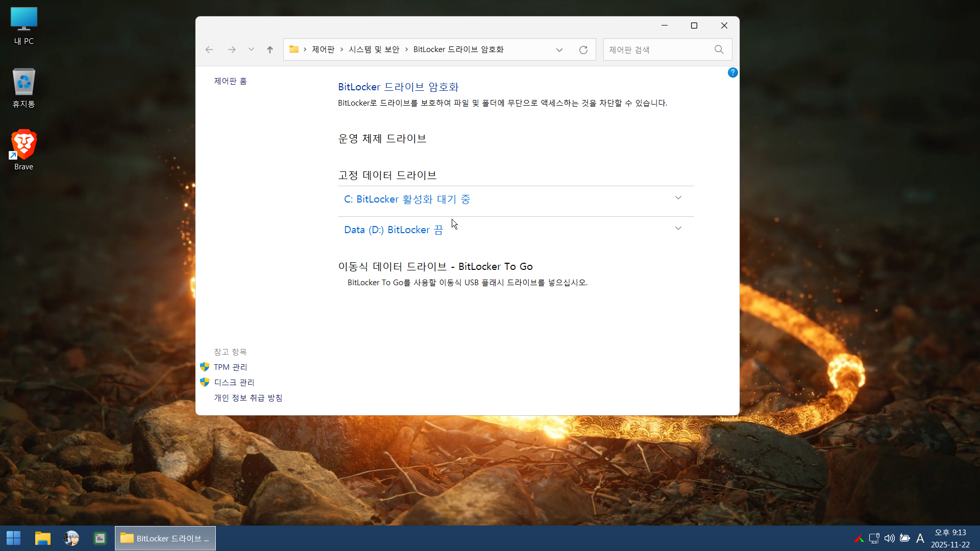Click the volume icon in system tray
This screenshot has width=980, height=551.
[889, 538]
